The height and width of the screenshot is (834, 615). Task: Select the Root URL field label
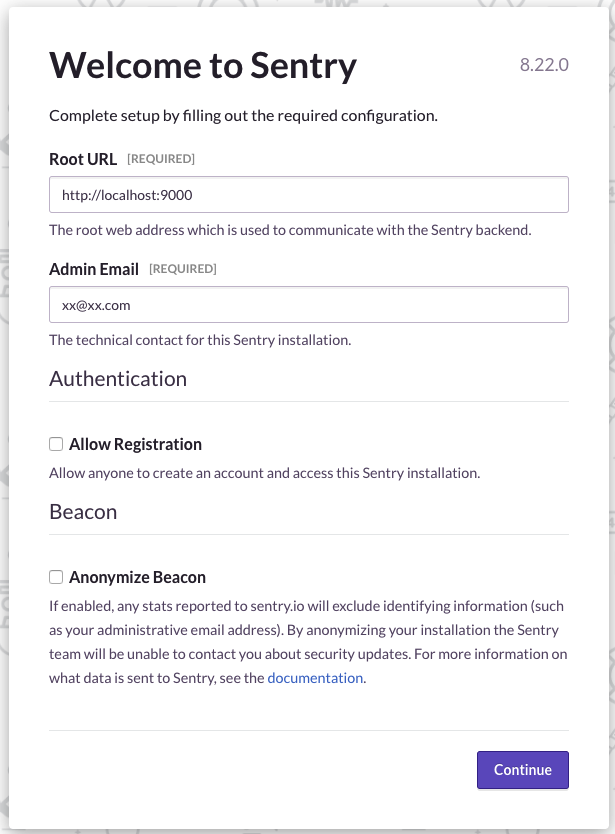coord(83,159)
